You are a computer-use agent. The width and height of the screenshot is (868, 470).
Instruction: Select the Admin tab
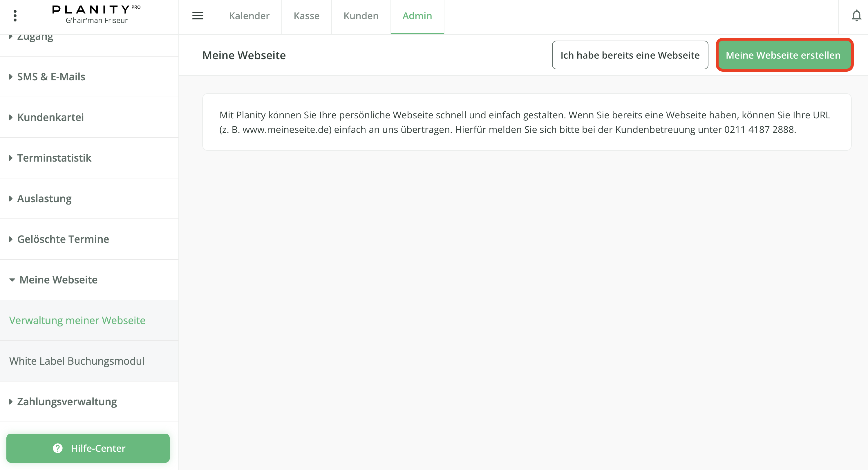click(417, 15)
